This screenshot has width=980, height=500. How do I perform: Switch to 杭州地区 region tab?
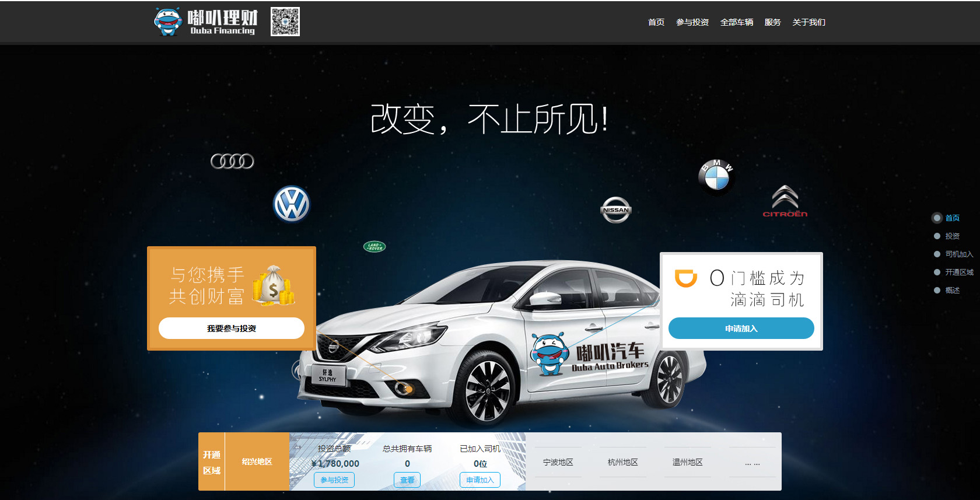(623, 462)
